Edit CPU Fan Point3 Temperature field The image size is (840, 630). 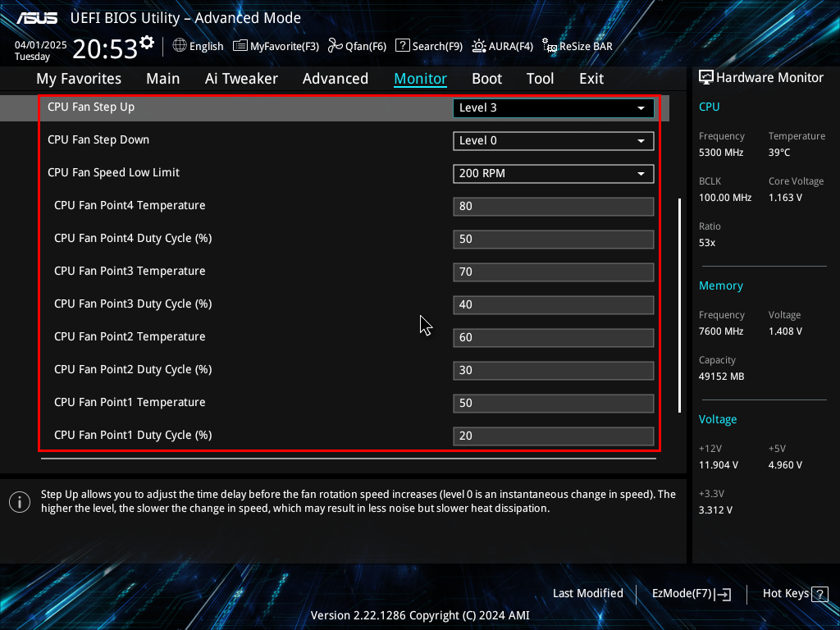point(554,272)
